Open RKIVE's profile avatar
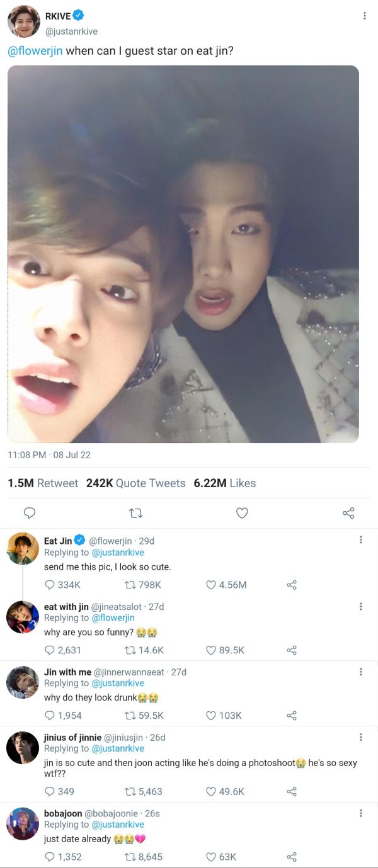The image size is (378, 868). click(23, 22)
